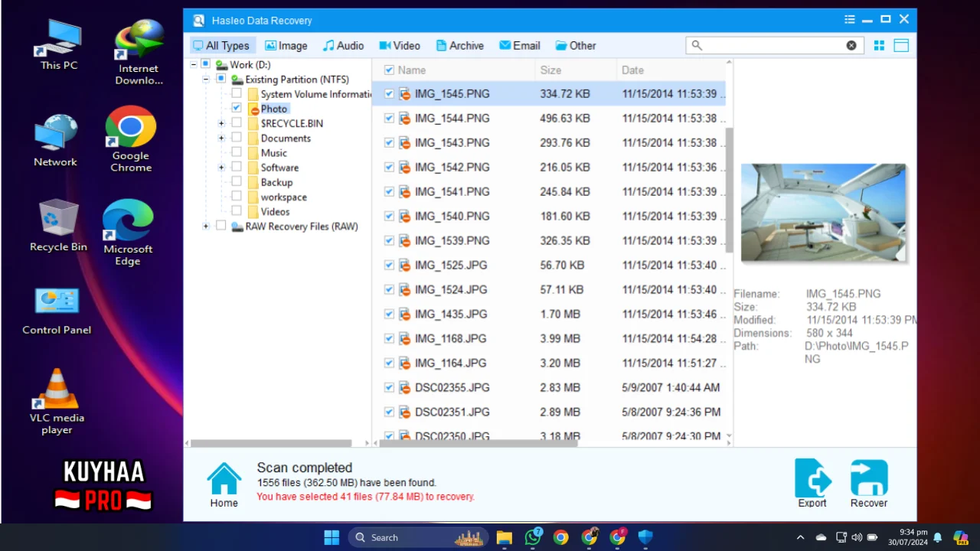Select the Other filter tab

[576, 45]
